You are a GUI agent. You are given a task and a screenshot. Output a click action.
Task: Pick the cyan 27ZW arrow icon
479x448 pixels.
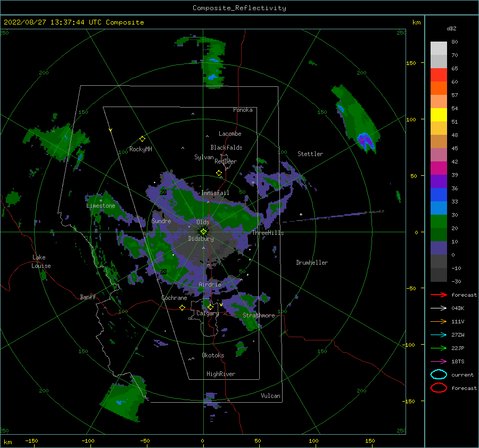click(x=439, y=335)
